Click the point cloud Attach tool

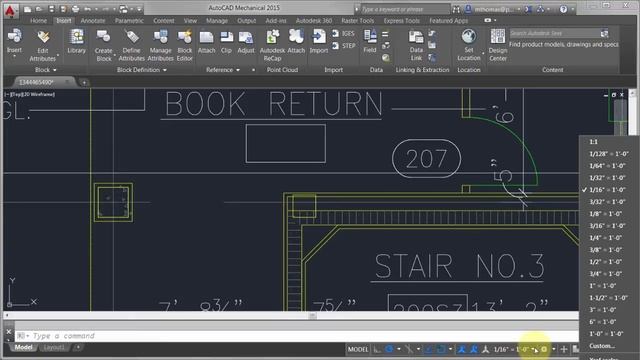tap(296, 42)
